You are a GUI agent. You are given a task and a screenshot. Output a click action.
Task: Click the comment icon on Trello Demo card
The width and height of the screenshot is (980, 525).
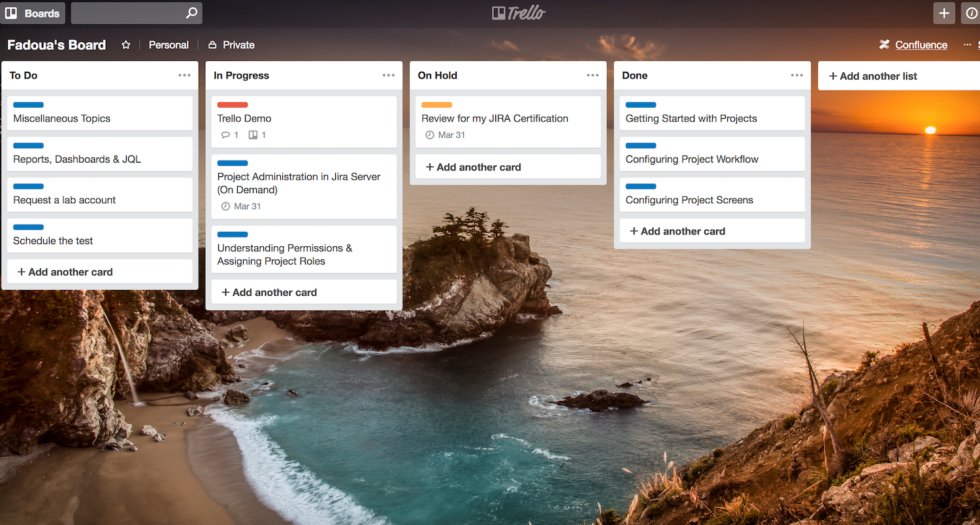point(225,135)
